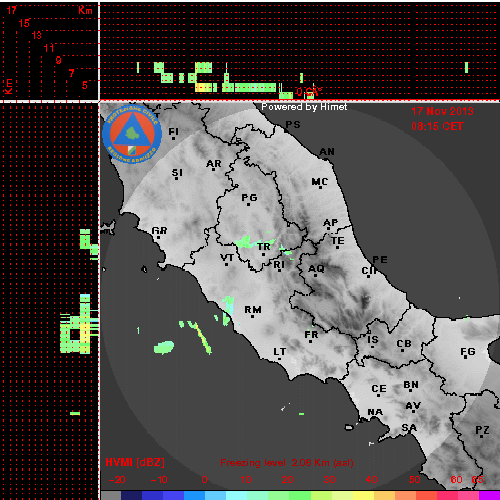Click the 'Freezing level 2.08 Km (asl)' text
The image size is (500, 500).
[x=287, y=463]
